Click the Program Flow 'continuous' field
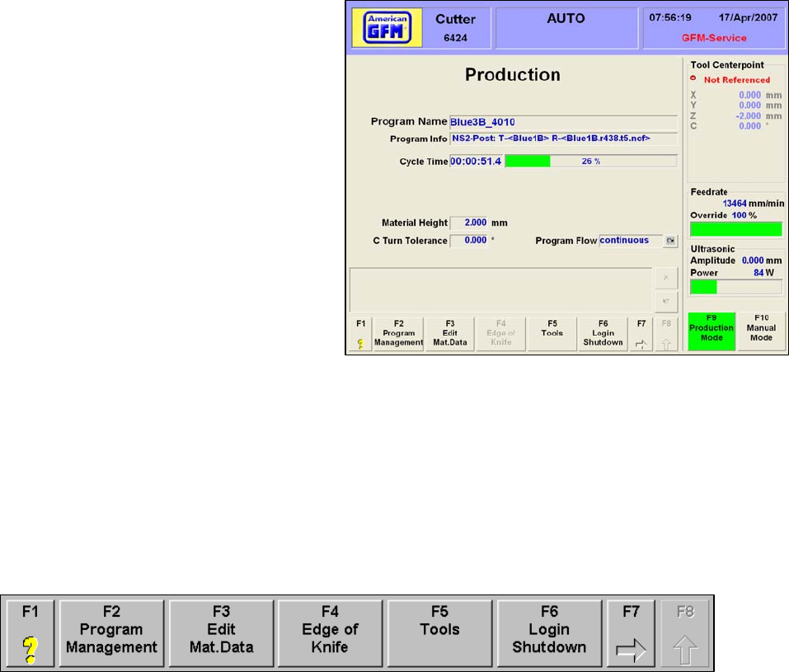The image size is (789, 672). (631, 241)
